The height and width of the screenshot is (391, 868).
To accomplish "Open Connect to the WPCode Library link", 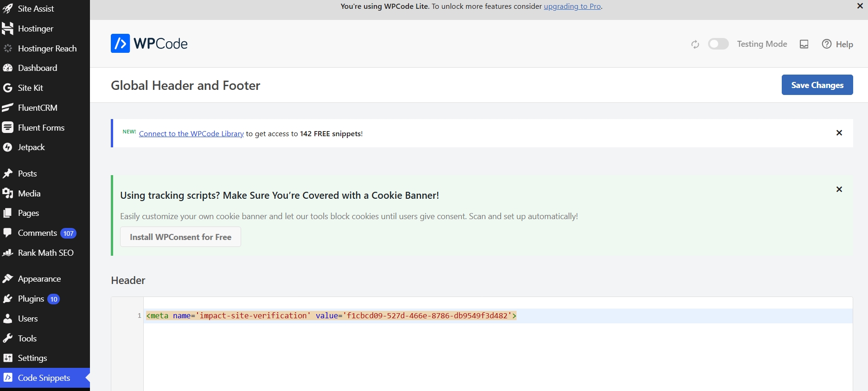I will [x=191, y=134].
